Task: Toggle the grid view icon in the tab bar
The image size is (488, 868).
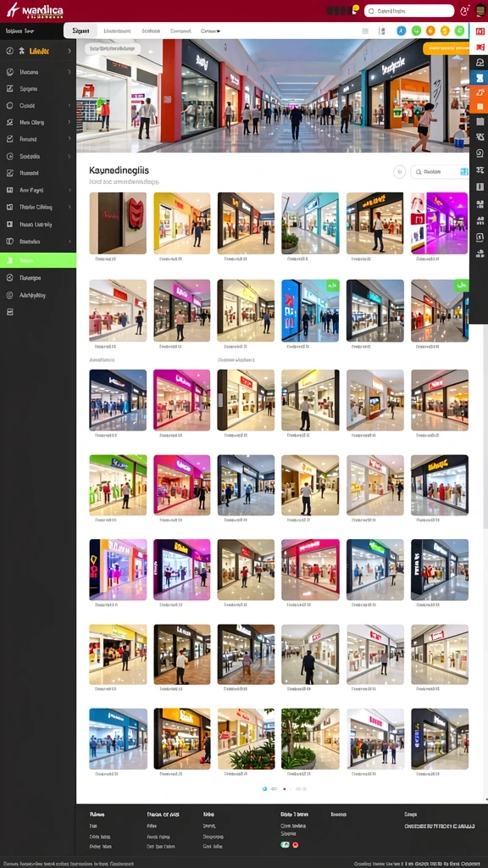Action: pyautogui.click(x=365, y=31)
